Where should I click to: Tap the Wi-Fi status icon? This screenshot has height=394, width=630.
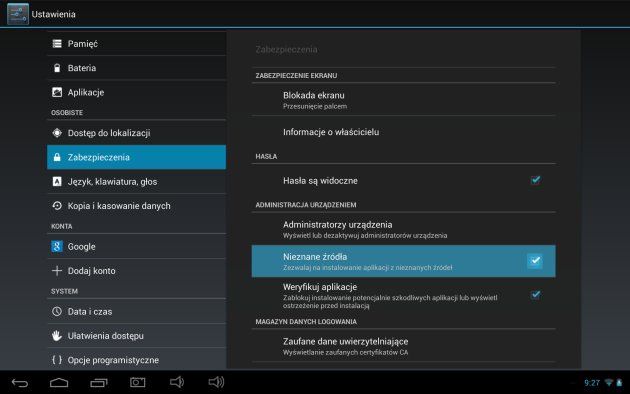point(609,383)
